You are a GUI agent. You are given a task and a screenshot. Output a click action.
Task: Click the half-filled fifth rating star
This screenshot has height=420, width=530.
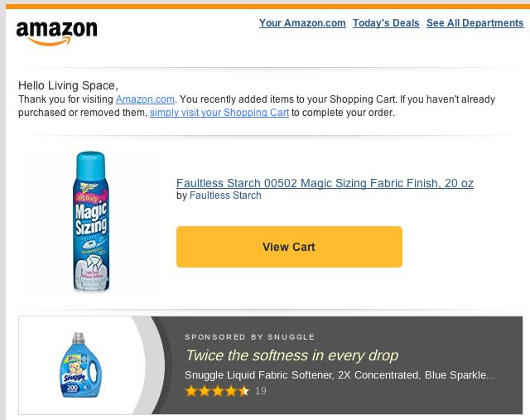pyautogui.click(x=243, y=391)
